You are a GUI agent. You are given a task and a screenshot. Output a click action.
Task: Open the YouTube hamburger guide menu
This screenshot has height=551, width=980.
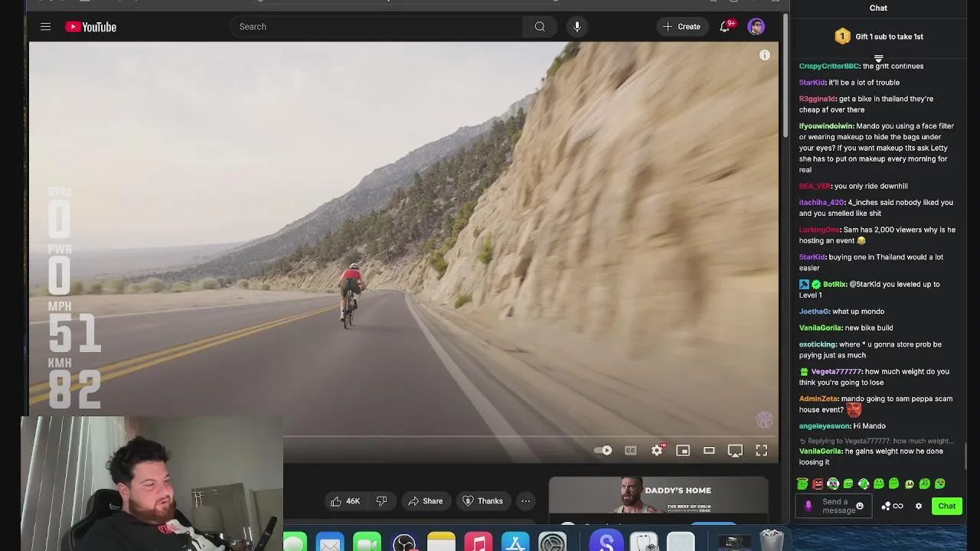(45, 27)
